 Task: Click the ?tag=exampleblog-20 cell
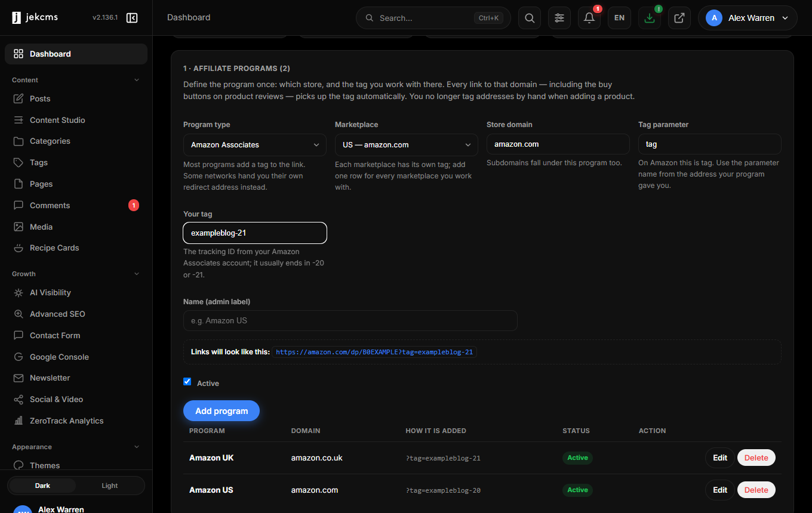click(x=443, y=490)
